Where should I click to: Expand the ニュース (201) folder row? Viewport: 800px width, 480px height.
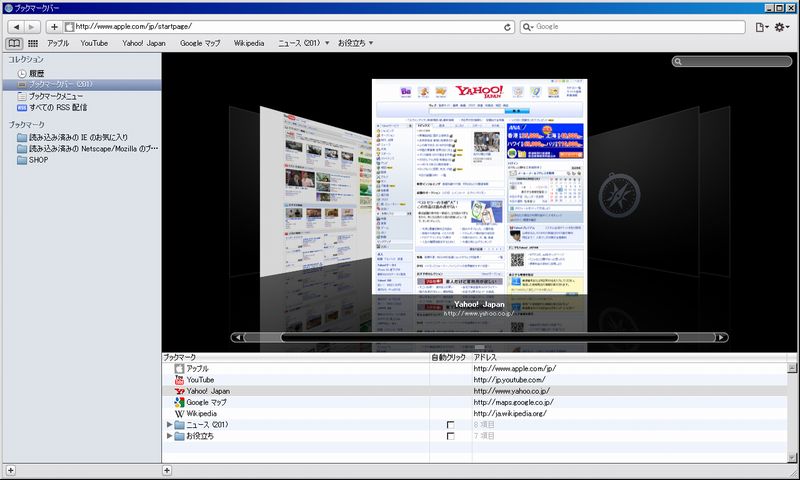pyautogui.click(x=169, y=424)
